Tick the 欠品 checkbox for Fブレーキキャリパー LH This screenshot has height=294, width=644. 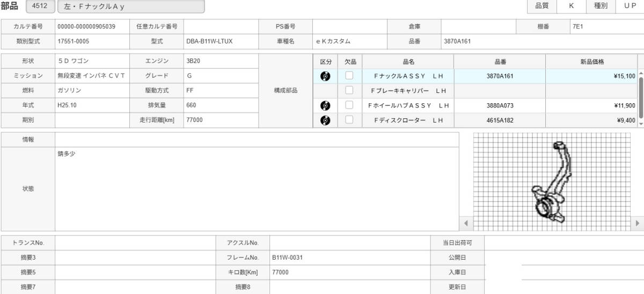pyautogui.click(x=349, y=90)
